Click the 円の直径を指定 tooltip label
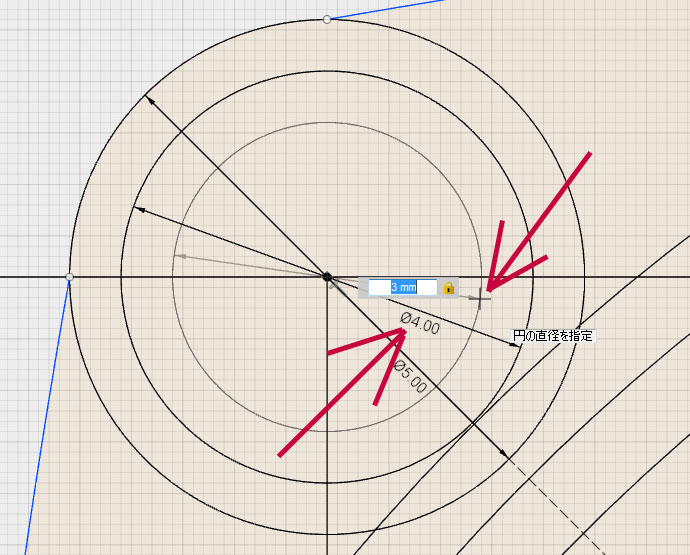This screenshot has width=690, height=555. (553, 337)
